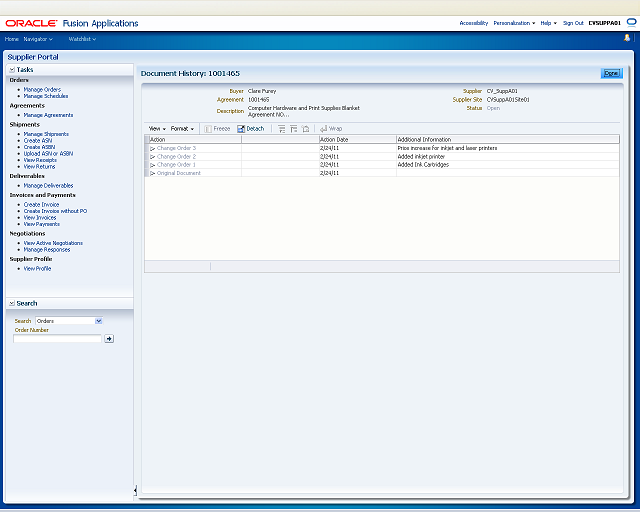Viewport: 640px width, 512px height.
Task: Open View Profile link
Action: 37,269
